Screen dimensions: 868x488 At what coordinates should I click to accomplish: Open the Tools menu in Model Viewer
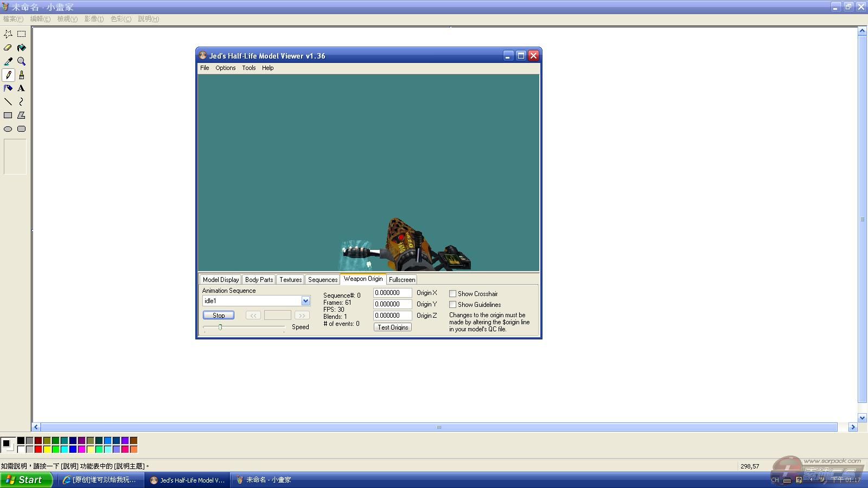(248, 68)
